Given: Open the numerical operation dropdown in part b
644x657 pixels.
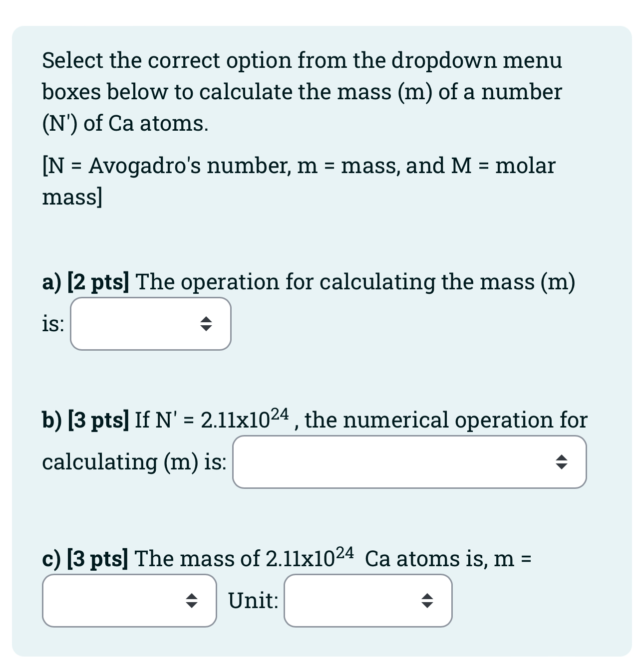Looking at the screenshot, I should 409,462.
